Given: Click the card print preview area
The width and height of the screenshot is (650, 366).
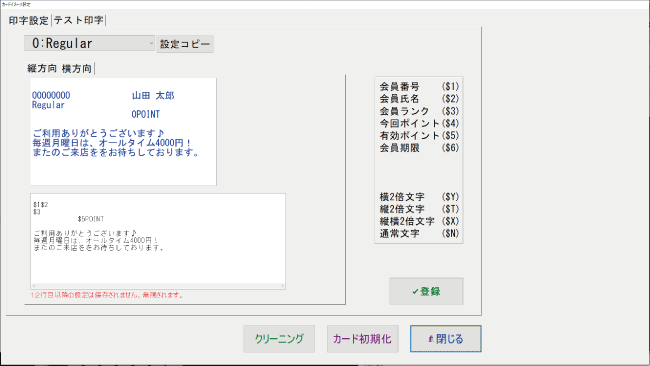Looking at the screenshot, I should (123, 131).
